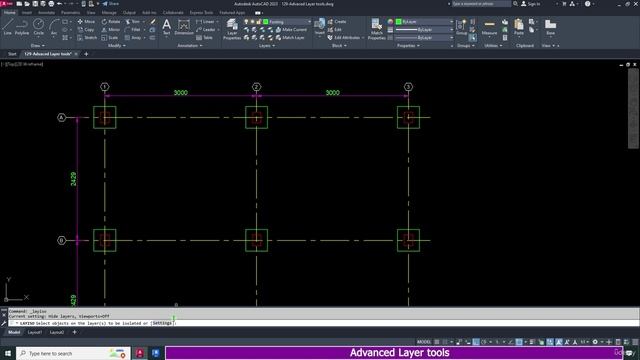Click the Plot printer icon in quick access
The image size is (640, 360).
pos(51,4)
